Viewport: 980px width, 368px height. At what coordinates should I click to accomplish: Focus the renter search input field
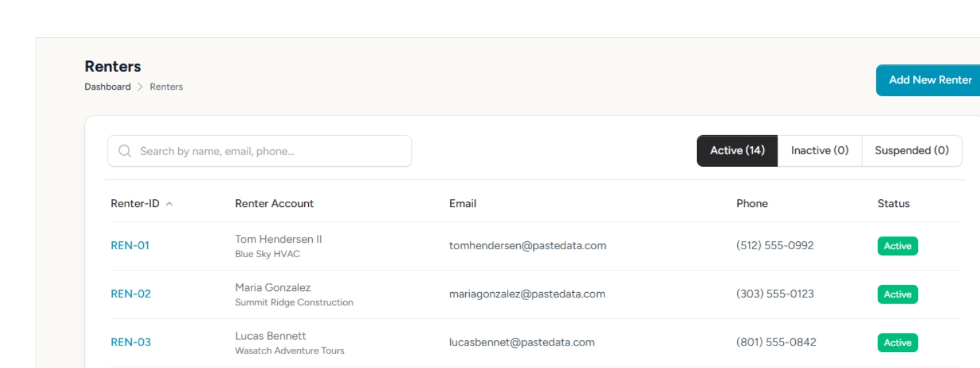[271, 151]
